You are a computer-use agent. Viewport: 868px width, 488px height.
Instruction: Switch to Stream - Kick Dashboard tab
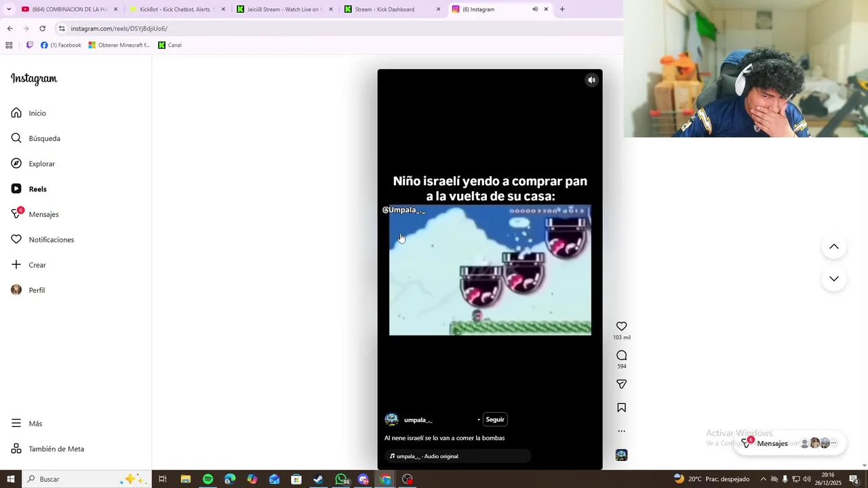coord(393,9)
